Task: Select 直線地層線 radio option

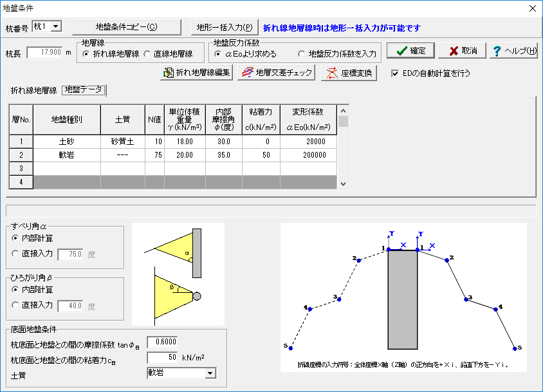Action: [169, 54]
